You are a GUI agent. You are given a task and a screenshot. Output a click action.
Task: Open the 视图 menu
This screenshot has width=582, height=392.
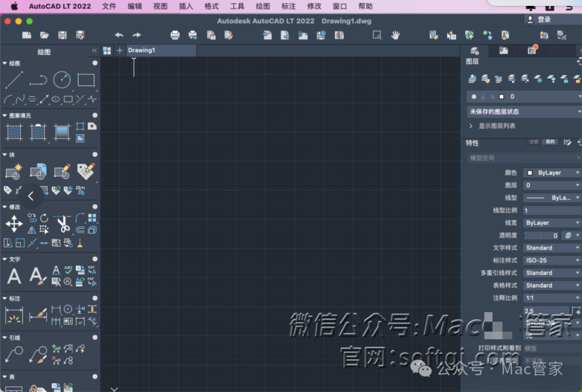[x=161, y=6]
